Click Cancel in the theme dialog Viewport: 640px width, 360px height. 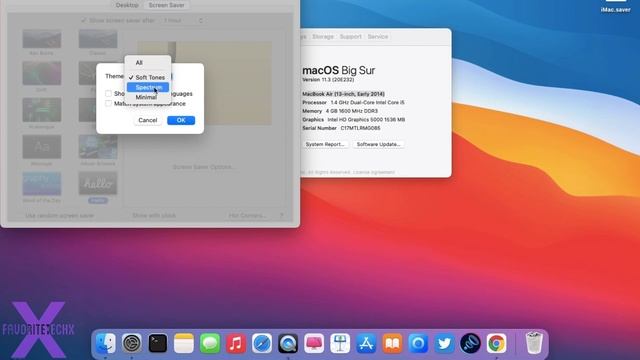148,120
